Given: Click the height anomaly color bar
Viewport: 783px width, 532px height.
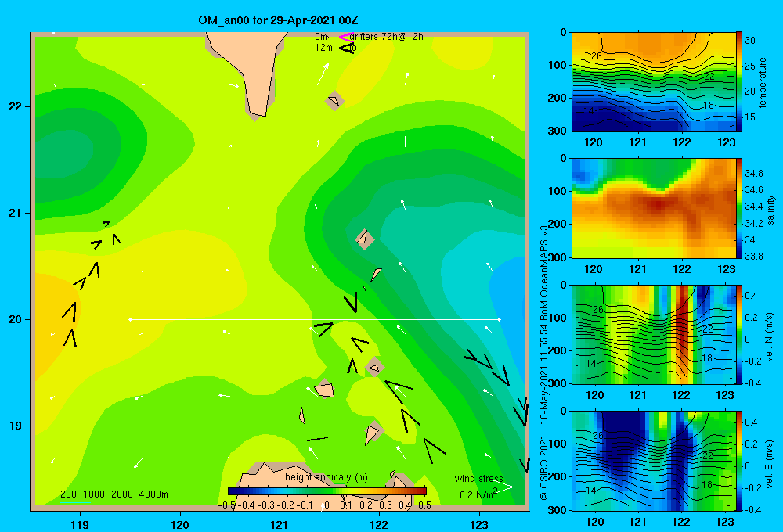Looking at the screenshot, I should pyautogui.click(x=327, y=491).
